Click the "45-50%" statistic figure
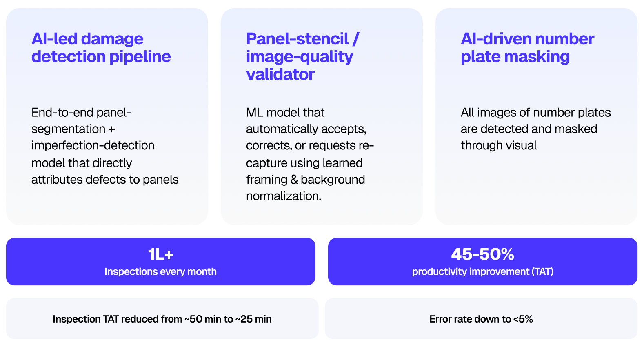Viewport: 644px width, 347px height. tap(482, 254)
